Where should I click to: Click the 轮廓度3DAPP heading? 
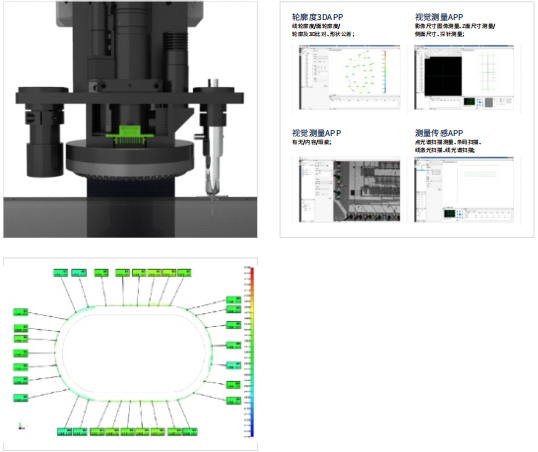pyautogui.click(x=317, y=17)
